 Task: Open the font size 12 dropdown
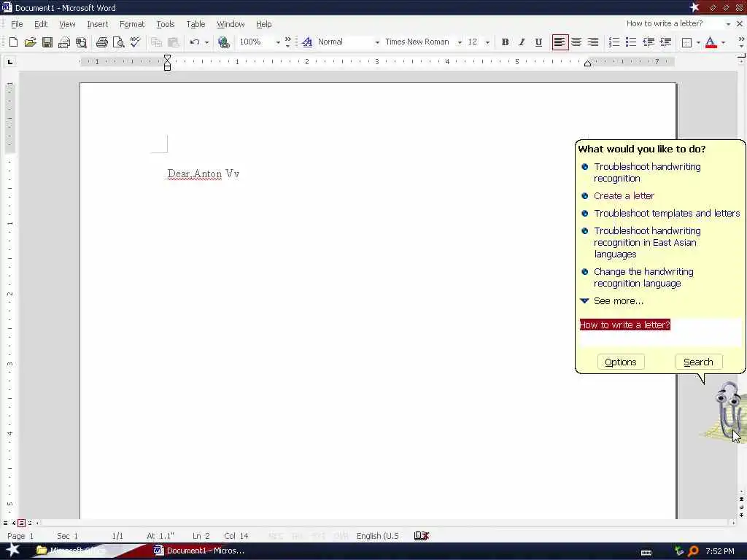(487, 42)
